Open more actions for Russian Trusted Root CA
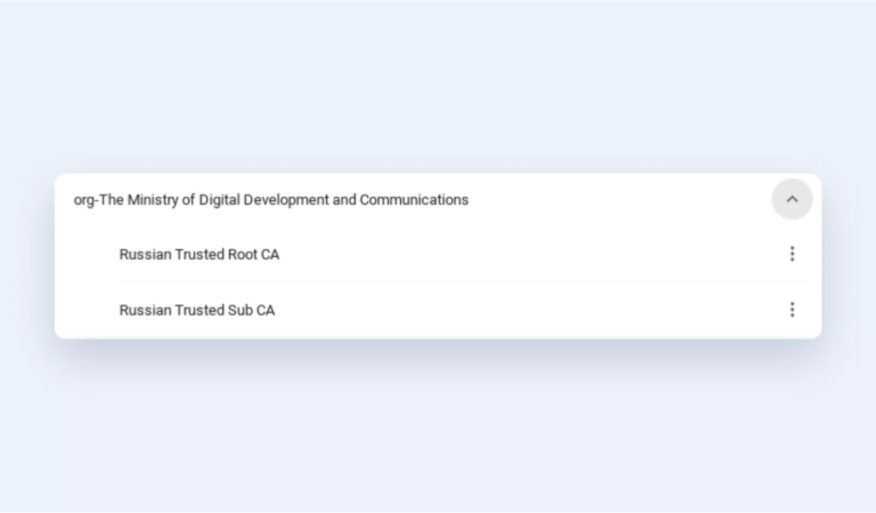The height and width of the screenshot is (513, 876). pyautogui.click(x=792, y=254)
